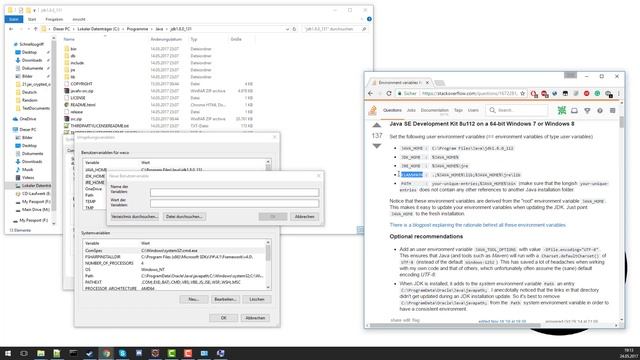Open 'Questions' in the Stack Overflow nav
Viewport: 640px width, 360px height.
(x=392, y=110)
